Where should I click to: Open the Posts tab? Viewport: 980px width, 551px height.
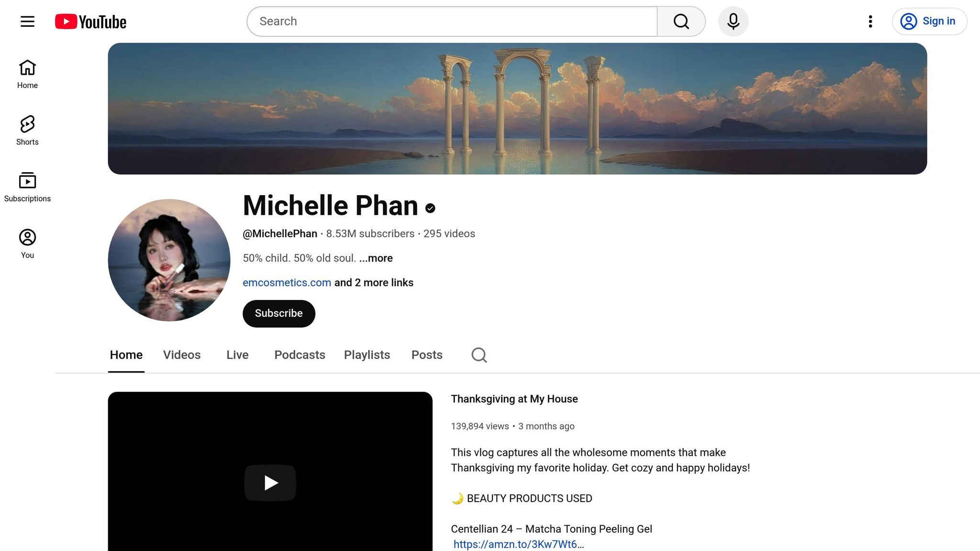[426, 355]
